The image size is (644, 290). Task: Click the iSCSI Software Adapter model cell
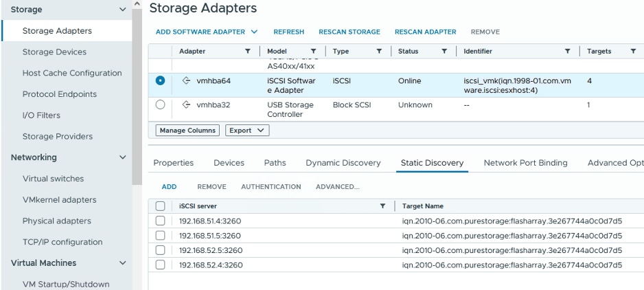coord(291,86)
